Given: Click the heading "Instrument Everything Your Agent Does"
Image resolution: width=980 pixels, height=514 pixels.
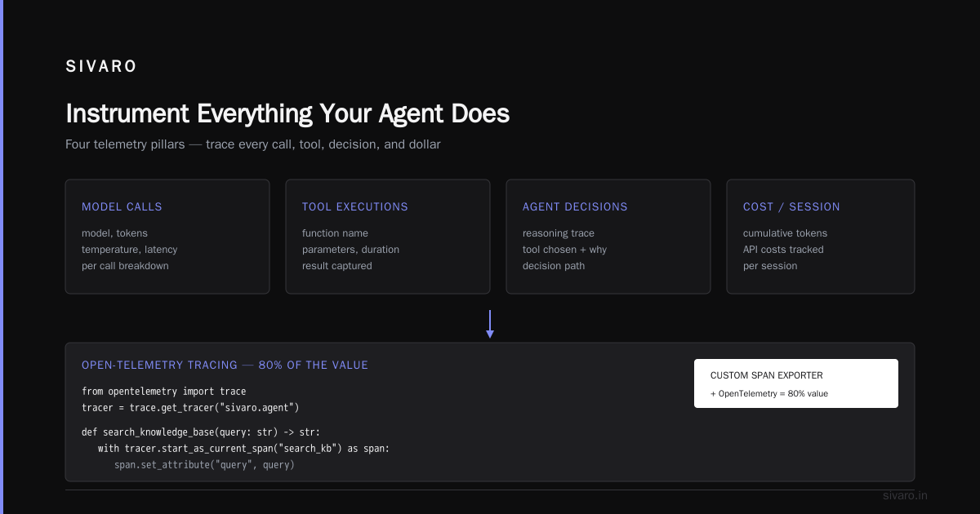Looking at the screenshot, I should coord(287,113).
